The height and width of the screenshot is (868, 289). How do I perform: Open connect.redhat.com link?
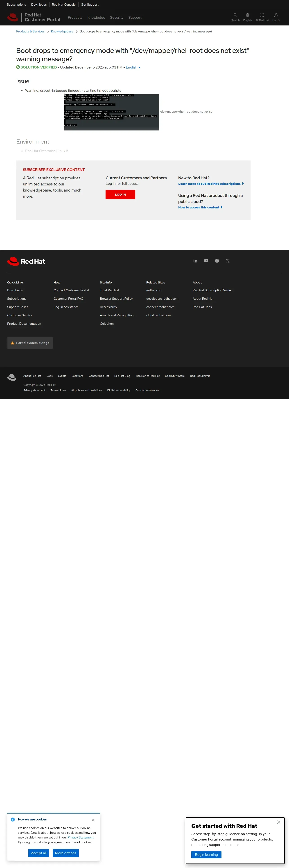pyautogui.click(x=160, y=307)
